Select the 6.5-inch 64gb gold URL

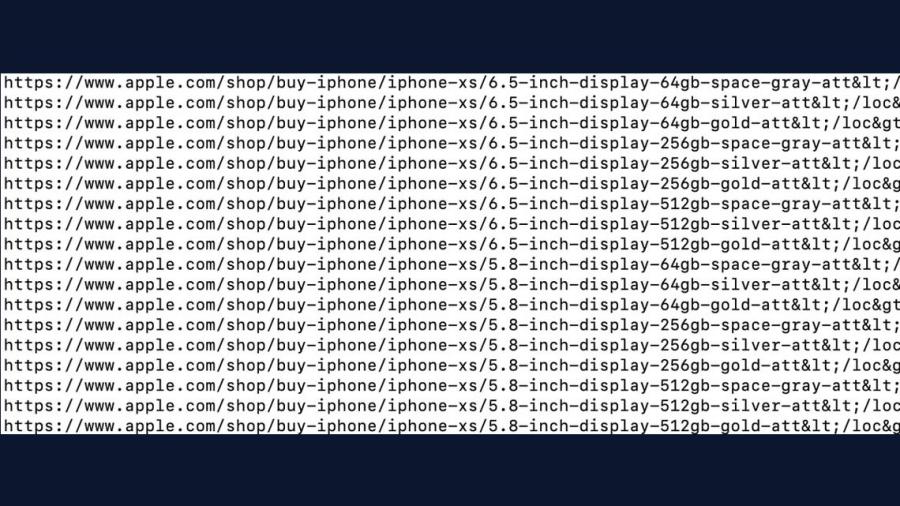tap(451, 123)
